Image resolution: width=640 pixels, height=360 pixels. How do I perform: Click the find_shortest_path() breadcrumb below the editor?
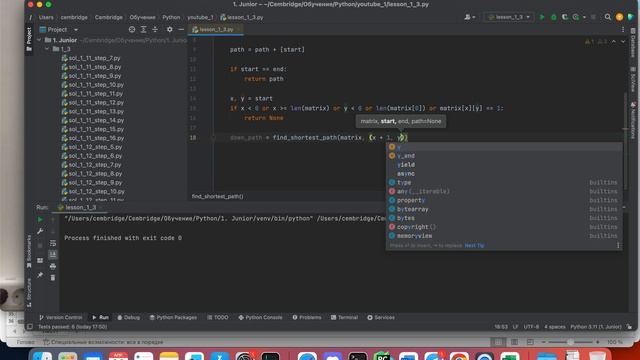coord(218,196)
